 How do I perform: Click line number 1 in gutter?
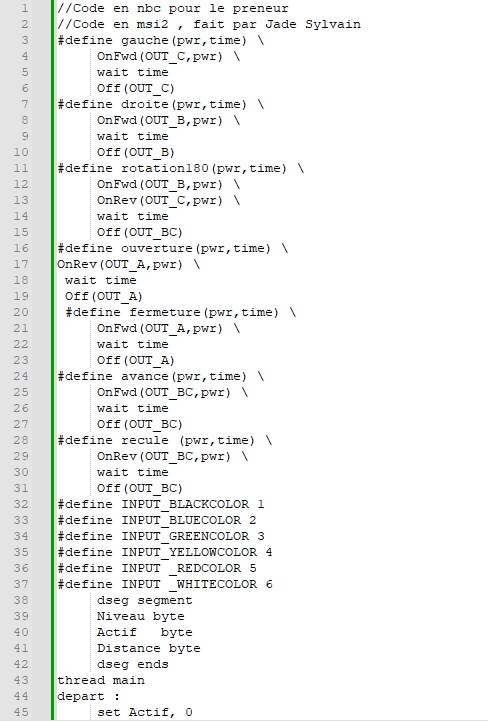(x=24, y=8)
